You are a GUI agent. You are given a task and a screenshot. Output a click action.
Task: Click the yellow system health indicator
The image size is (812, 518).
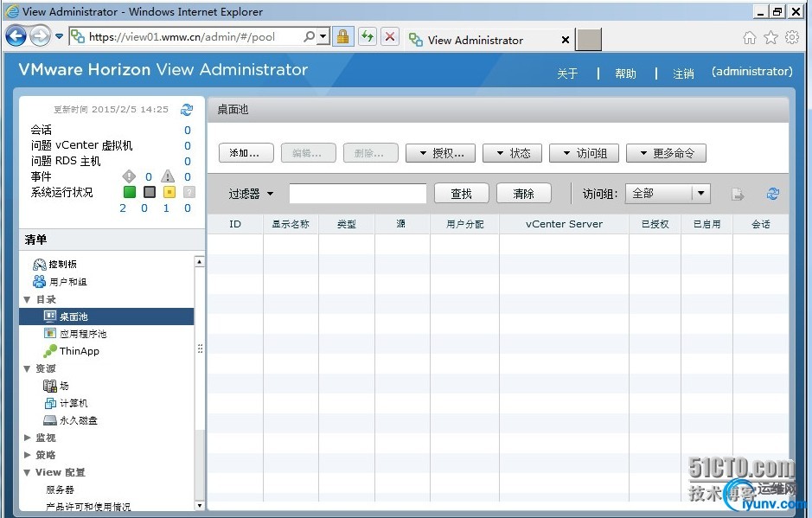169,192
